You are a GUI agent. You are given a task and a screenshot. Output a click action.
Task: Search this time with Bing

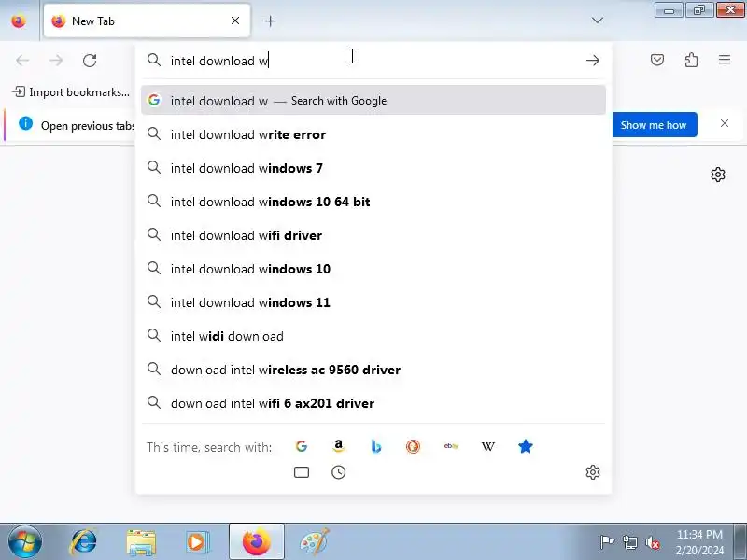[x=376, y=446]
